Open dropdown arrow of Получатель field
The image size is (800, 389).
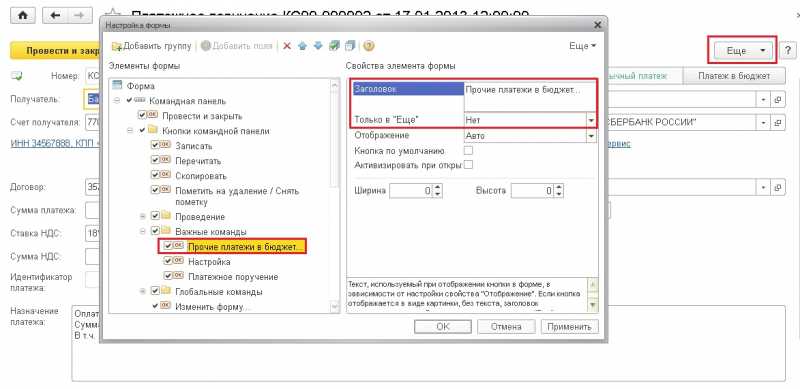(764, 100)
